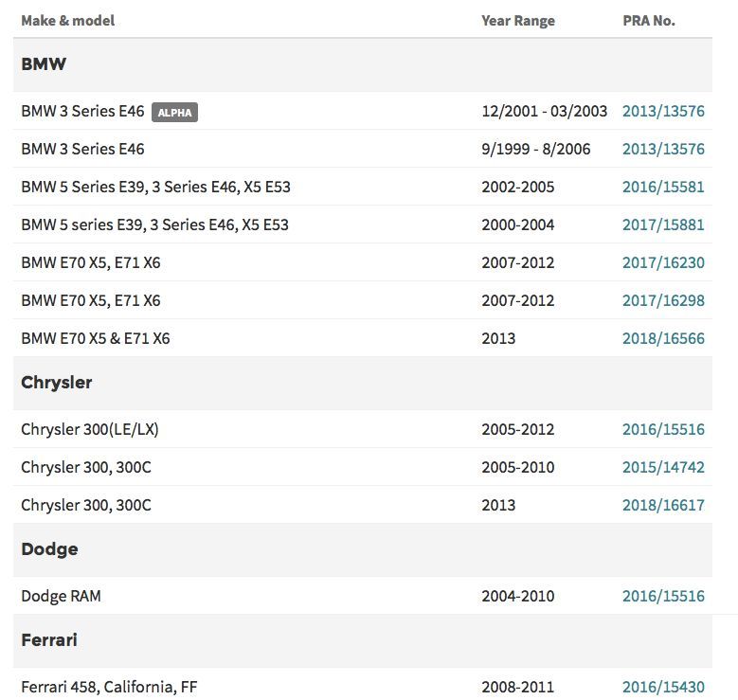The width and height of the screenshot is (738, 700).
Task: Click 'Chrysler 300, 300C' in the 2018/16617 row
Action: pyautogui.click(x=86, y=505)
